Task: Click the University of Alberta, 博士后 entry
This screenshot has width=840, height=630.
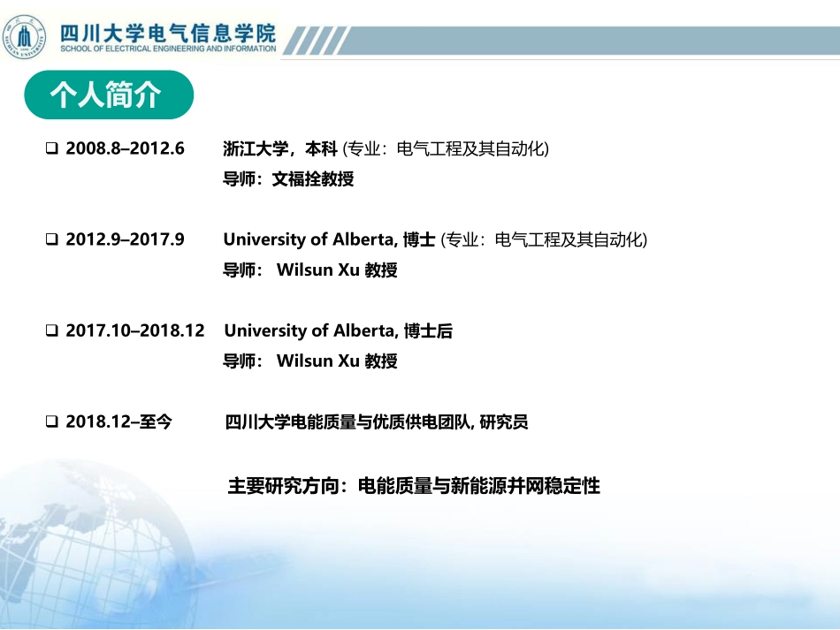Action: click(x=338, y=330)
